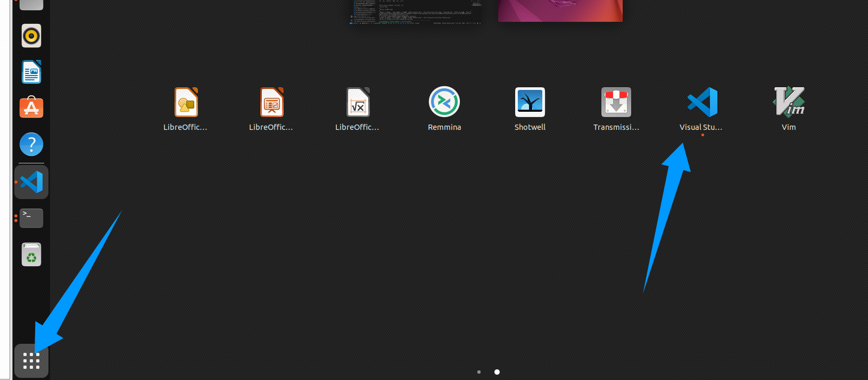
Task: Open Ubuntu Software in the dock
Action: click(31, 108)
